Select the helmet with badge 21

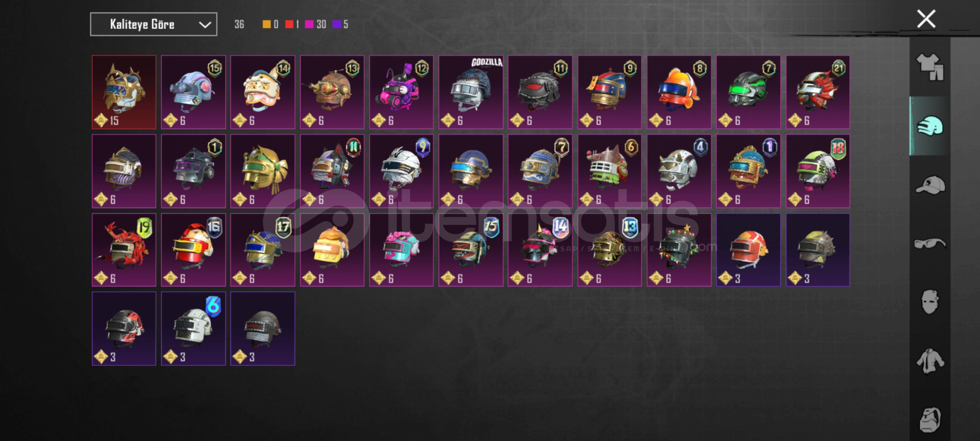tap(818, 92)
